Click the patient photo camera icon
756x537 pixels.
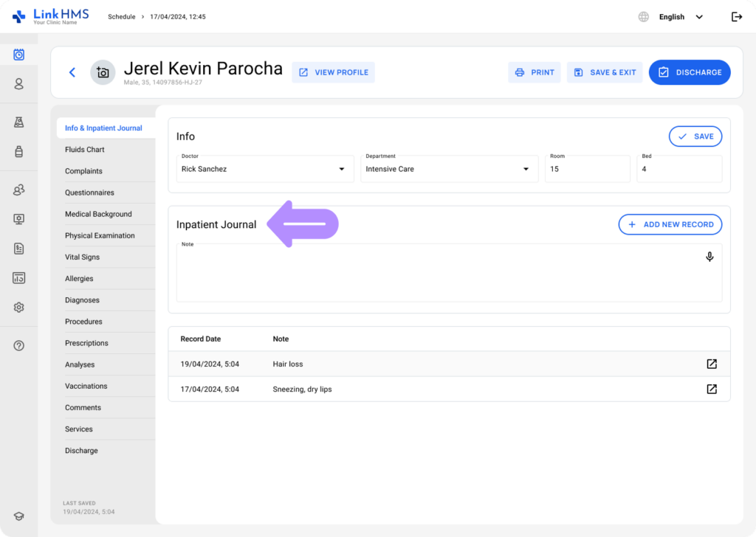coord(103,72)
